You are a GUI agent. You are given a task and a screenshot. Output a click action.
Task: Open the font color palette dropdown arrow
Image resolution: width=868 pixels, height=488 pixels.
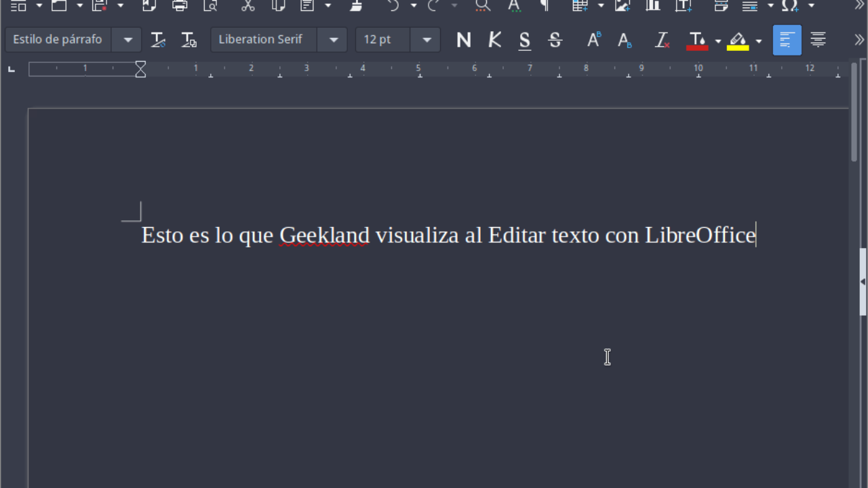tap(717, 41)
